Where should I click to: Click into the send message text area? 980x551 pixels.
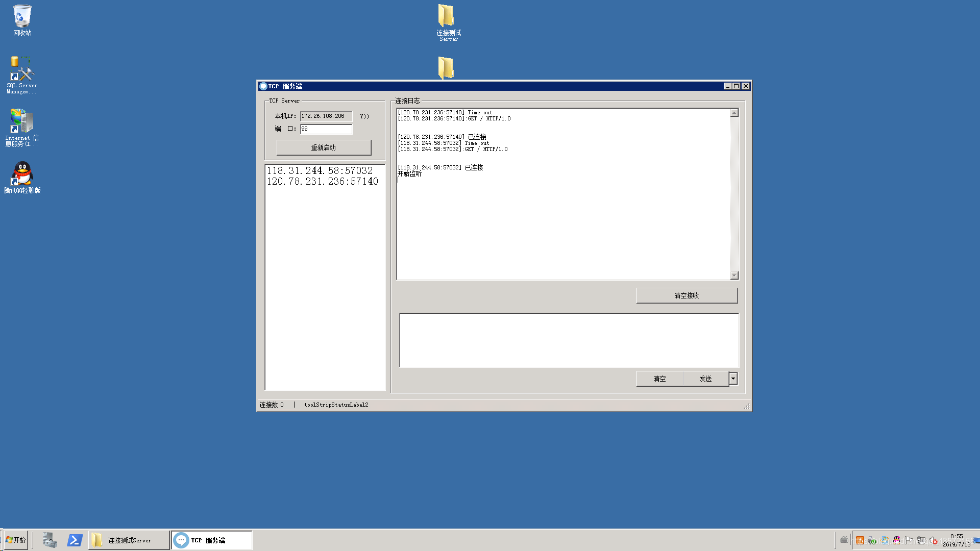[569, 340]
